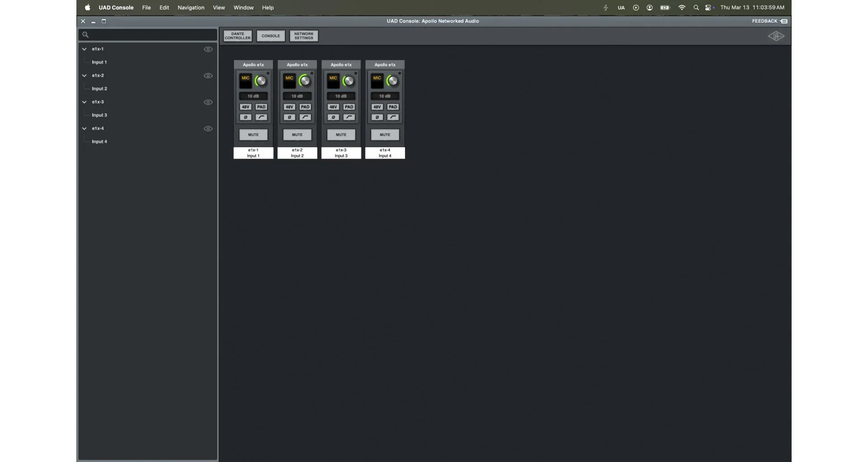Click the gain knob on e1x-1
The image size is (868, 462).
[261, 81]
